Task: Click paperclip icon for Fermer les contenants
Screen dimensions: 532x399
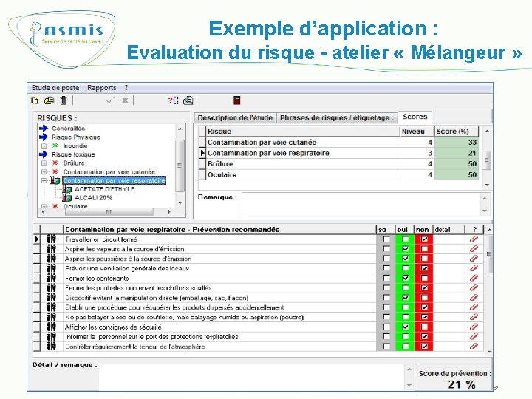Action: (474, 279)
